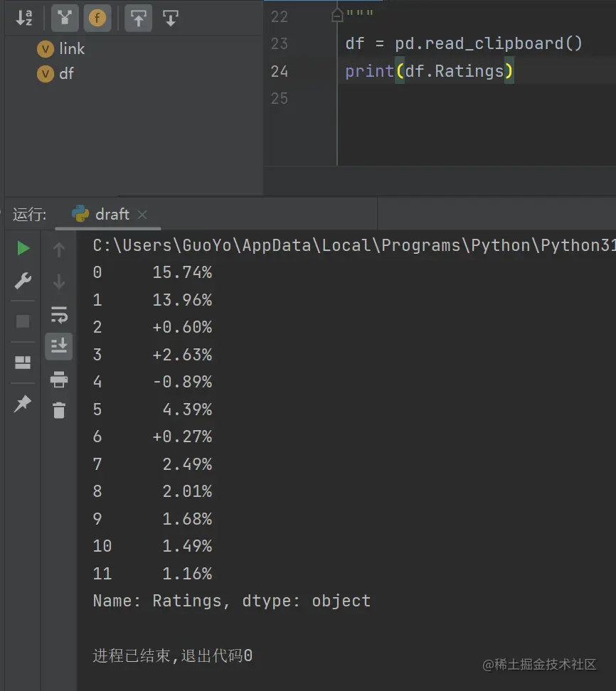Click output value 4.39%
616x691 pixels.
click(187, 409)
